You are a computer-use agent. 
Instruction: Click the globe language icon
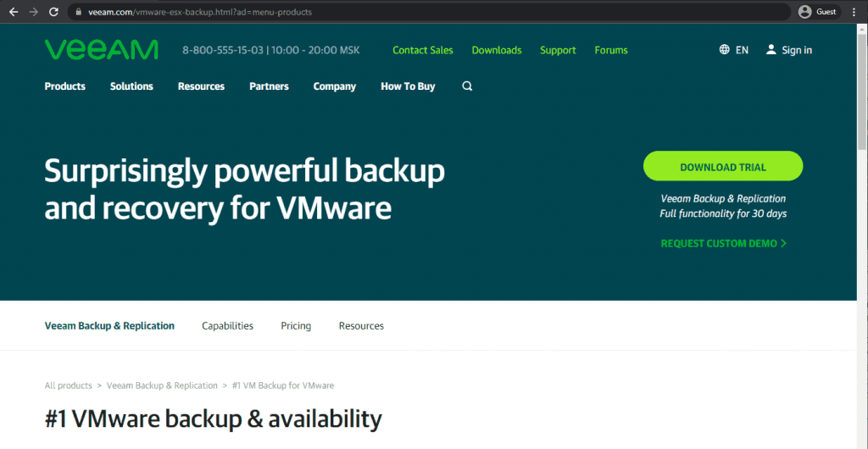tap(724, 50)
